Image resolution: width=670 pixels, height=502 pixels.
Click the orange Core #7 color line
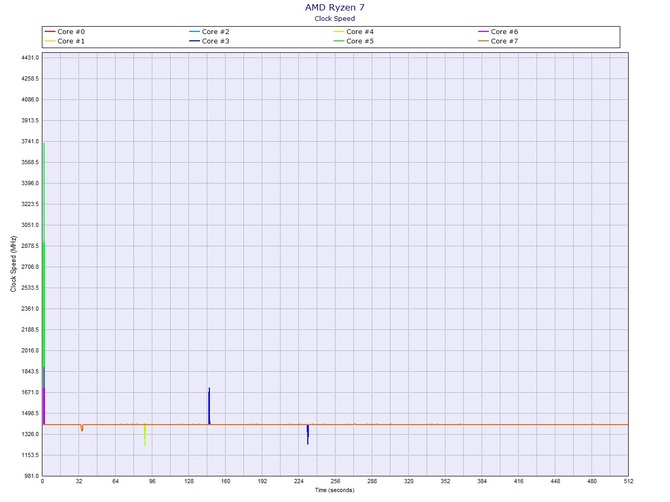pyautogui.click(x=483, y=41)
